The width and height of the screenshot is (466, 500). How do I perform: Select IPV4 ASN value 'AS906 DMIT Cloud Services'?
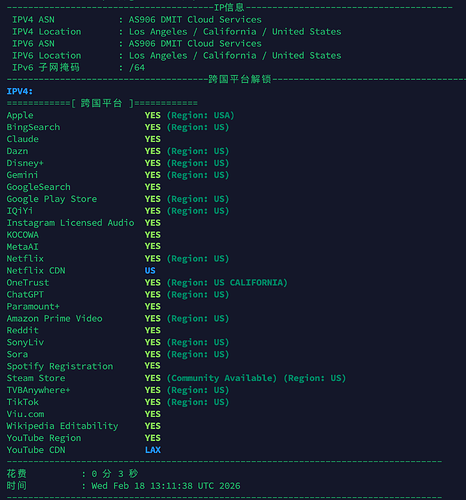pyautogui.click(x=195, y=20)
